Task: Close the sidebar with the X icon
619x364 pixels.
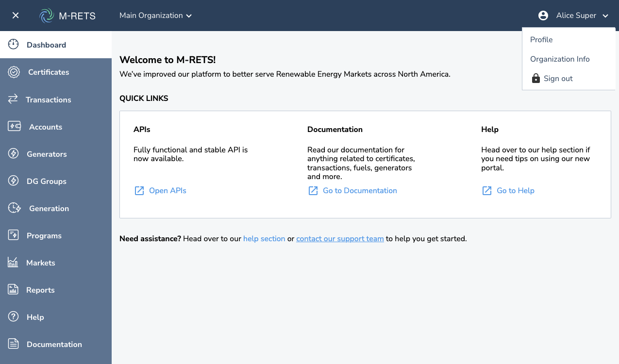Action: pyautogui.click(x=16, y=16)
